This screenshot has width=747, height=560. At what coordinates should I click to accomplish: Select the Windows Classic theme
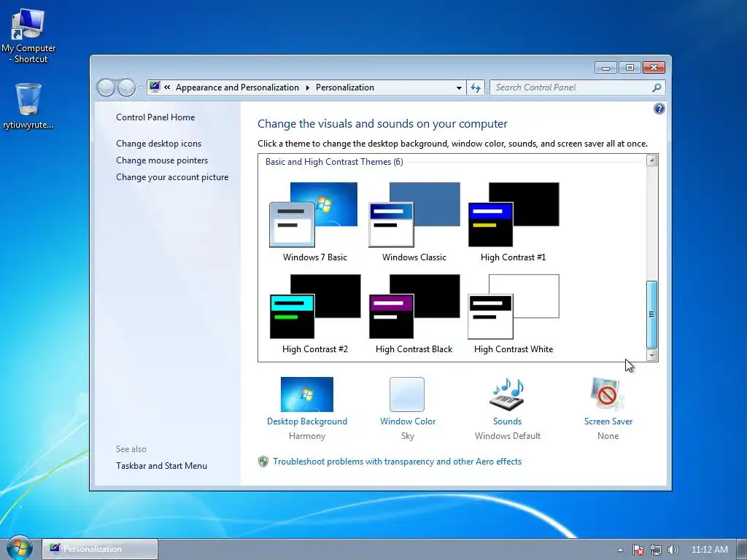coord(414,222)
